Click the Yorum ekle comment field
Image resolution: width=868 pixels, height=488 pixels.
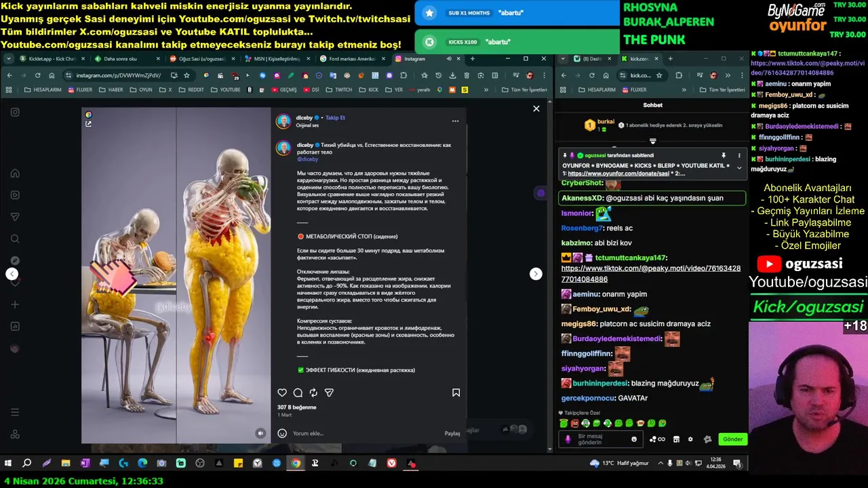click(366, 433)
